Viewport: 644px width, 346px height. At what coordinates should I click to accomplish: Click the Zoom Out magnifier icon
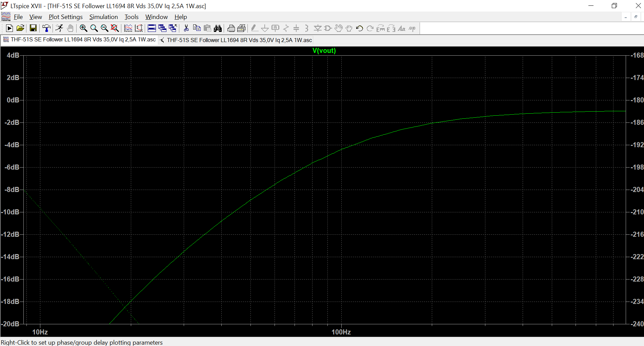(104, 28)
